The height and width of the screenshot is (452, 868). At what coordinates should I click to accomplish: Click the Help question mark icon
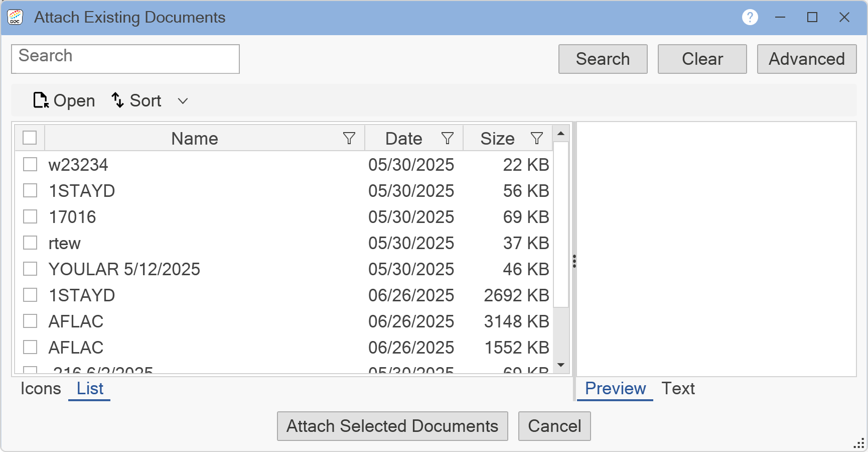750,17
